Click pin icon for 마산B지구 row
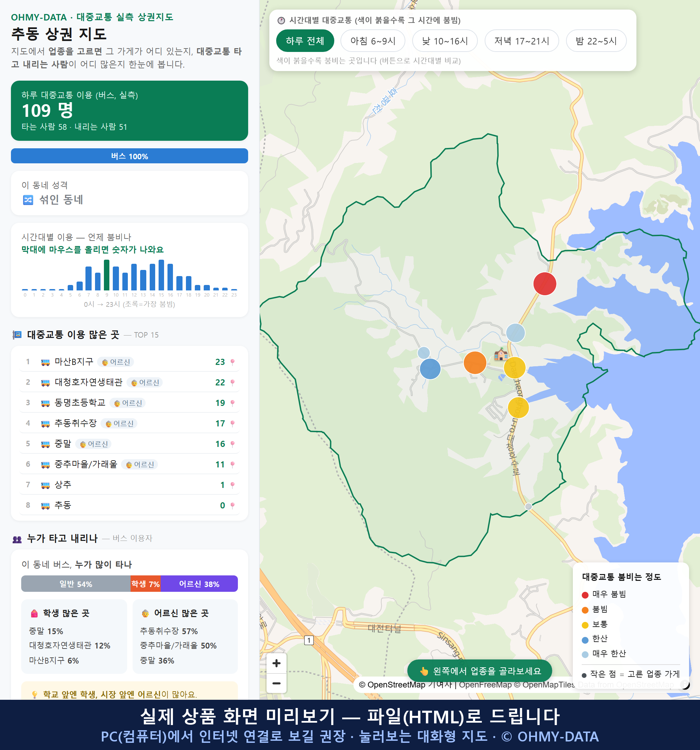 click(232, 362)
